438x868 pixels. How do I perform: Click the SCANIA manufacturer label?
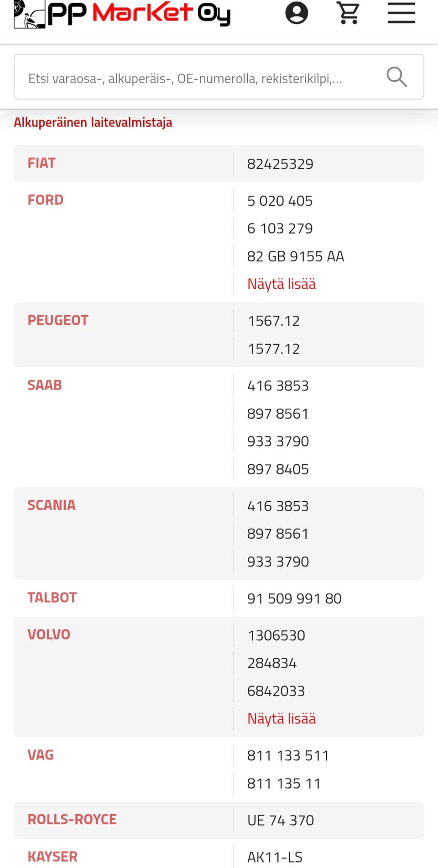pyautogui.click(x=52, y=505)
